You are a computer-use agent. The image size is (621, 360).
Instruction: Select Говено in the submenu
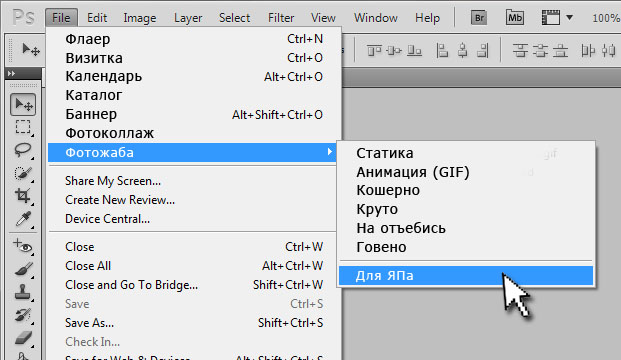[466, 247]
